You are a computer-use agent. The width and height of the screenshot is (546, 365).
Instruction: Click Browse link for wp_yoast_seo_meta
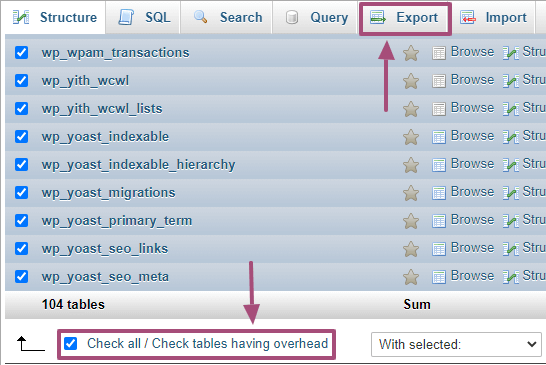(x=472, y=275)
